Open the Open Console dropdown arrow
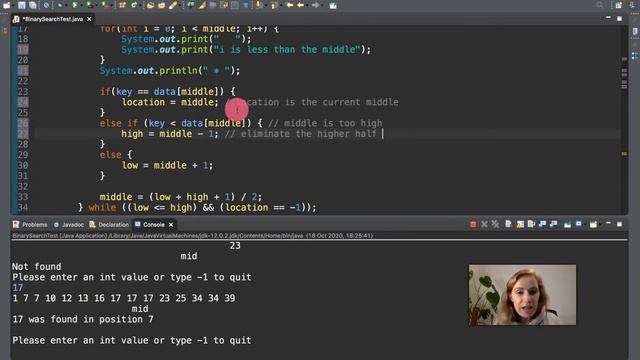The width and height of the screenshot is (640, 360). (x=600, y=224)
